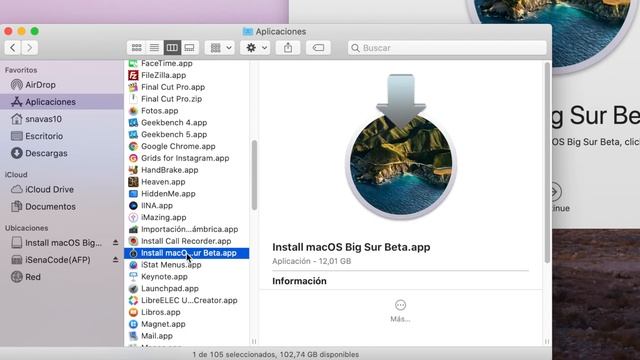Image resolution: width=640 pixels, height=360 pixels.
Task: Go forward with the Finder forward arrow
Action: 29,48
